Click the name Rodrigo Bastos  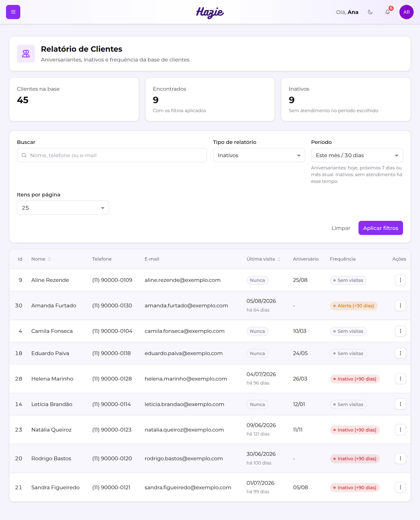[51, 459]
